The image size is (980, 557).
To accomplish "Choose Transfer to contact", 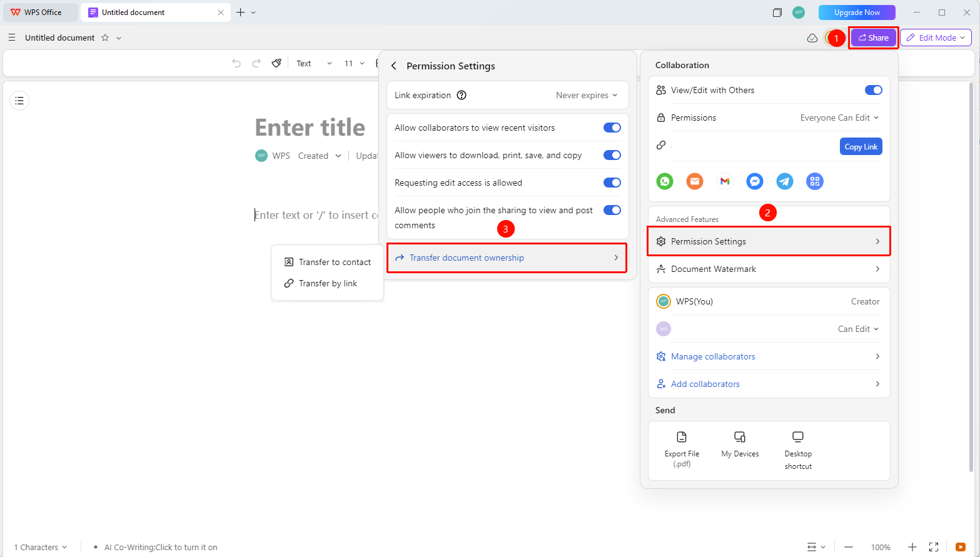I will pos(327,262).
